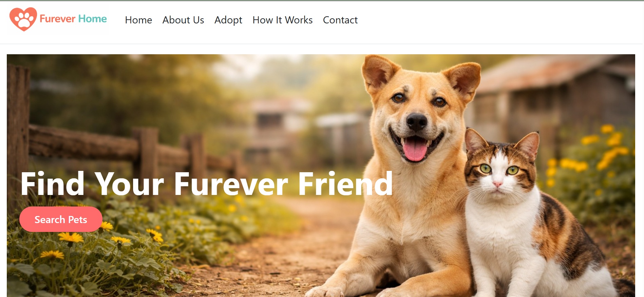Open the How It Works page

pos(283,20)
